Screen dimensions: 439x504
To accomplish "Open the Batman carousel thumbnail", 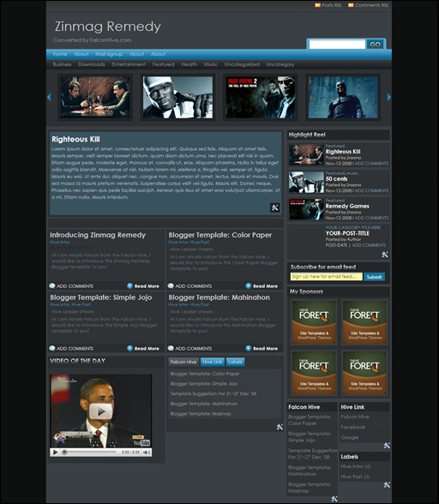I will pos(343,97).
